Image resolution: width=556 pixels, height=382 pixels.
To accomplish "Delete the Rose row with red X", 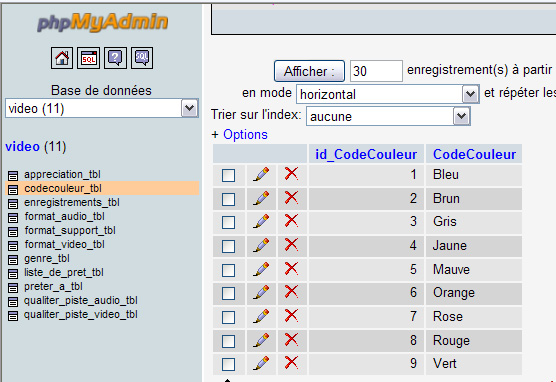I will pos(291,316).
